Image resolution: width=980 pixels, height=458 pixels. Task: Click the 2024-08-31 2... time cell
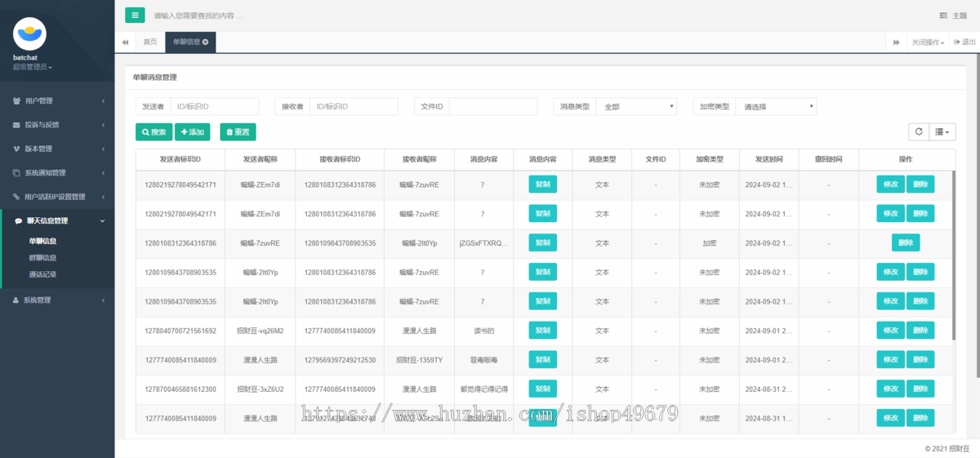tap(768, 389)
